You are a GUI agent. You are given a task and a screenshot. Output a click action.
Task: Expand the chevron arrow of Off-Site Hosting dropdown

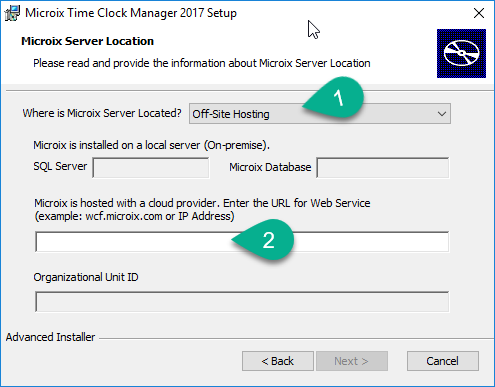[442, 114]
